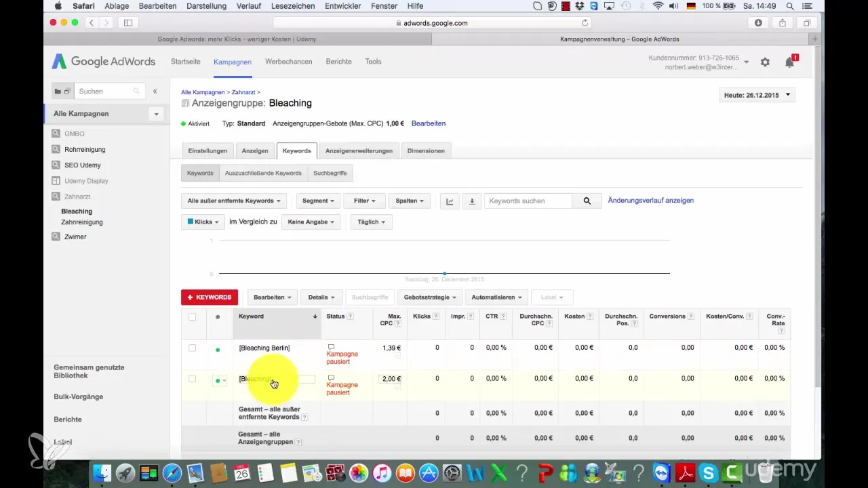Viewport: 868px width, 488px height.
Task: Open status speech bubble for Bleaching Berlin
Action: coord(331,347)
